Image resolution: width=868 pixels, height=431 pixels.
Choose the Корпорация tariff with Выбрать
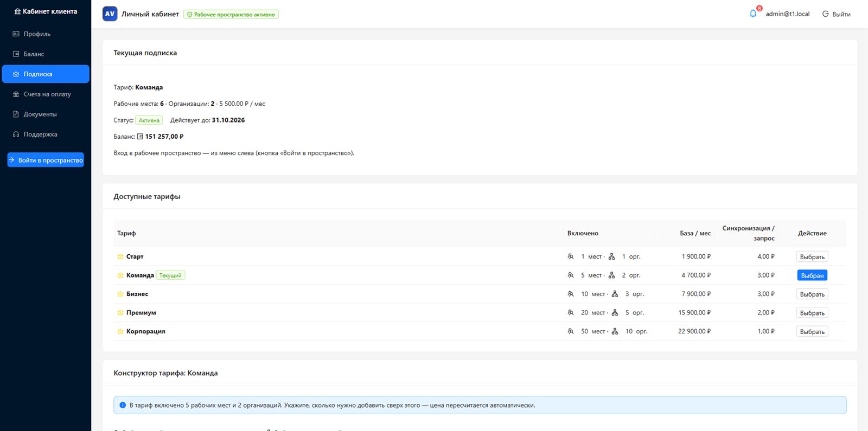coord(812,332)
